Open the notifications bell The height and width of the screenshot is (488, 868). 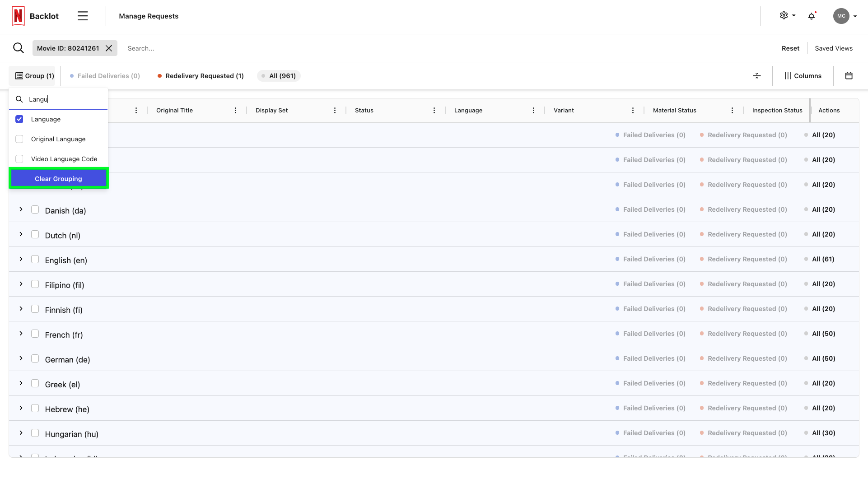812,15
